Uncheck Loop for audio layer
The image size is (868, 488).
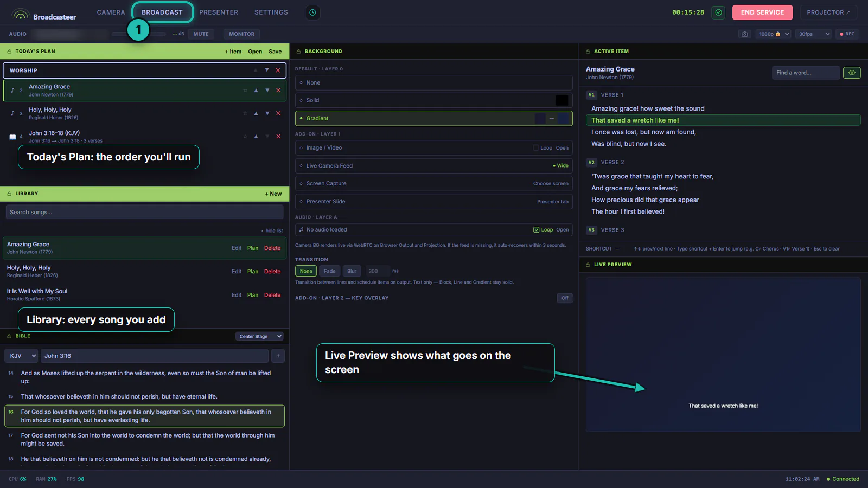[x=536, y=230]
